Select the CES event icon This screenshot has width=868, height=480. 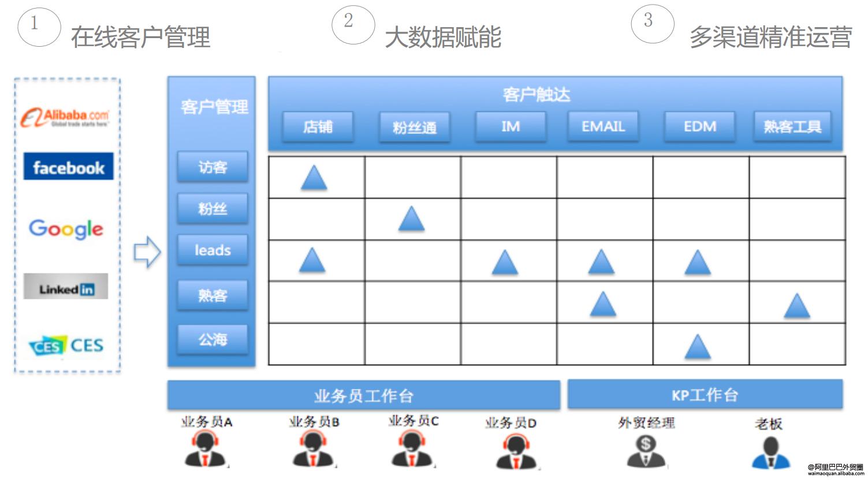(66, 345)
